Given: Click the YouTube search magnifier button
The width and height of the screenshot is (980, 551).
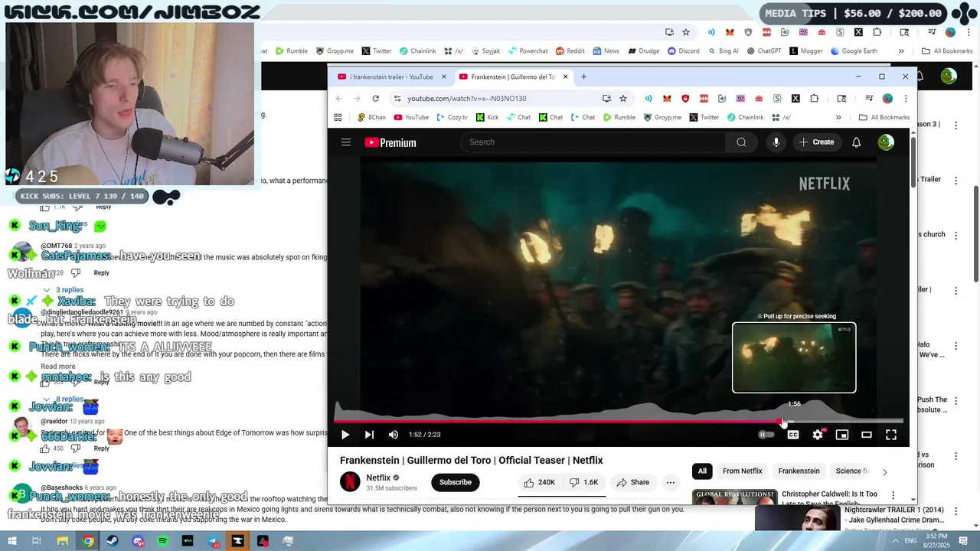Looking at the screenshot, I should 741,142.
